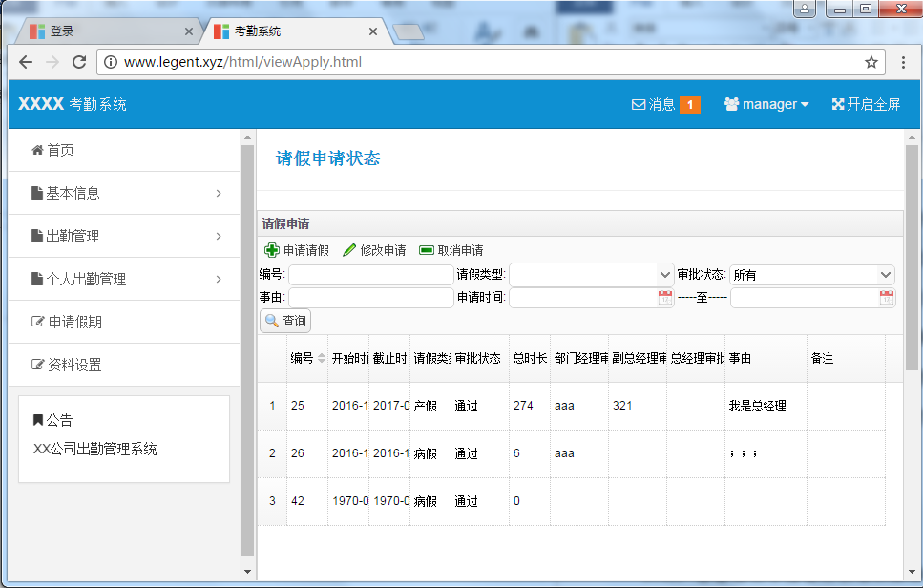
Task: Click 审批状态 column header
Action: pos(480,359)
